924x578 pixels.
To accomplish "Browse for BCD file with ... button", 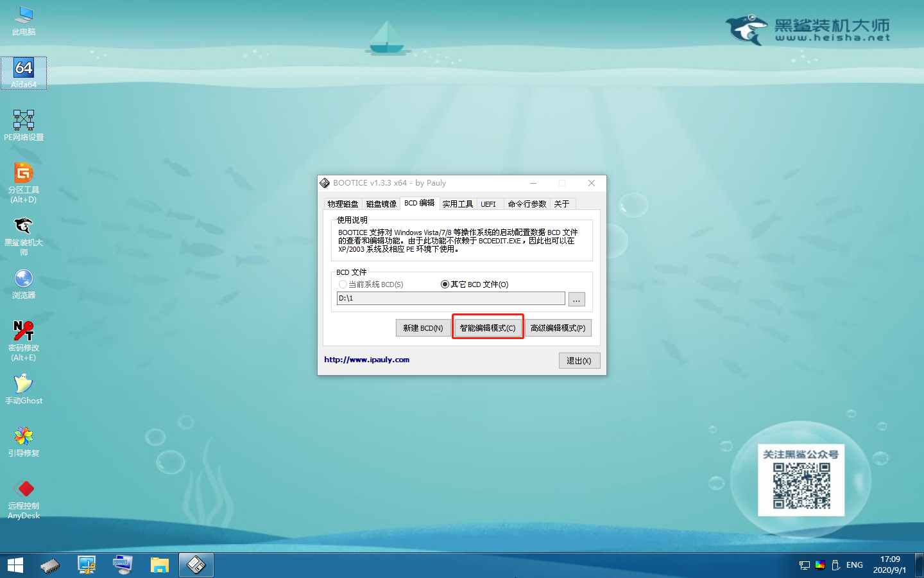I will pyautogui.click(x=576, y=299).
